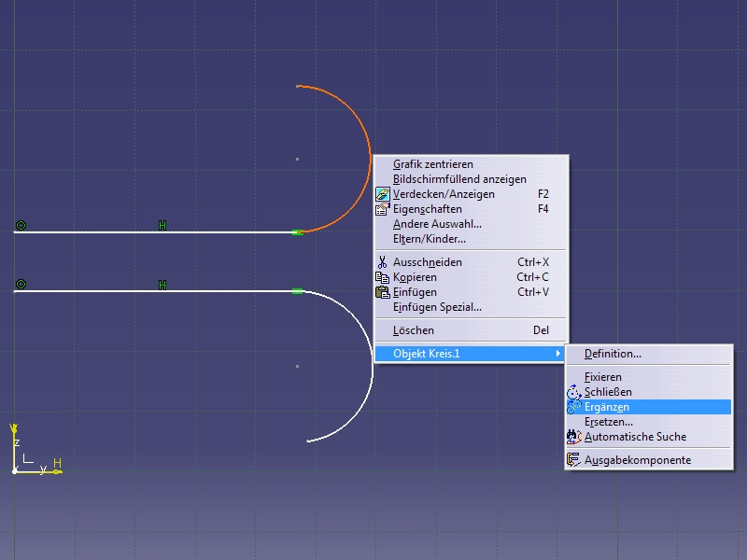
Task: Click the clipboard icon beside Einfügen
Action: point(383,292)
